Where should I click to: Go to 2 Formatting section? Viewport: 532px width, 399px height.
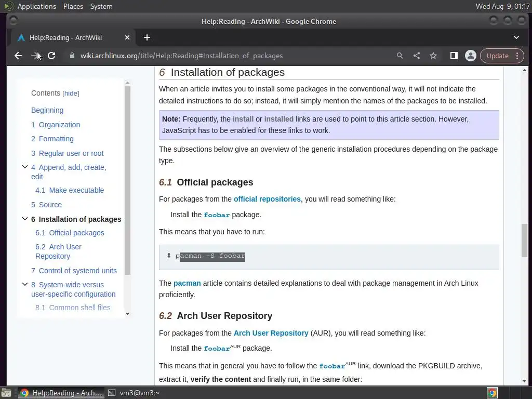coord(52,139)
